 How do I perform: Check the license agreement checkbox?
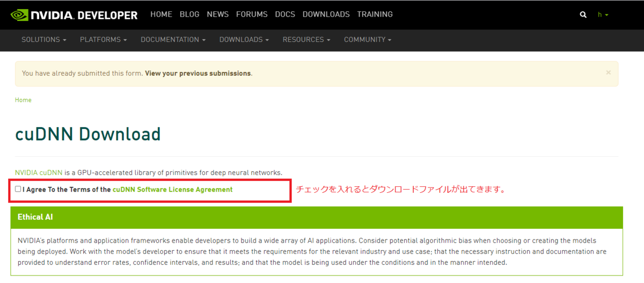click(x=18, y=189)
